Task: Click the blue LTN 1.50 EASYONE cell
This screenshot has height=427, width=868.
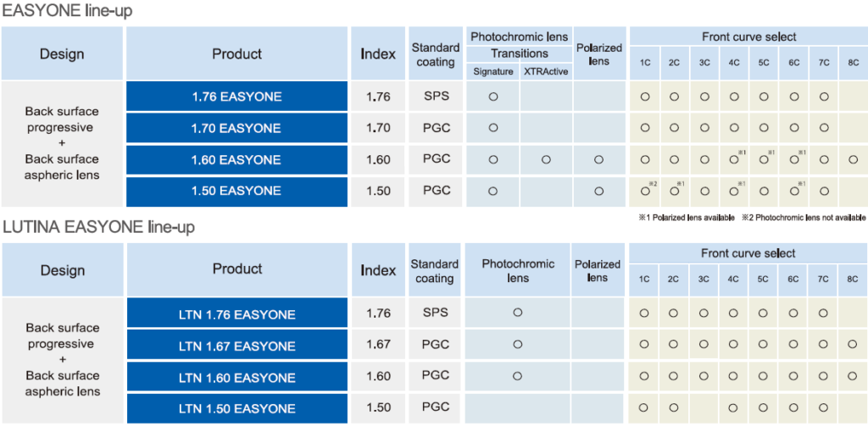Action: click(x=236, y=408)
